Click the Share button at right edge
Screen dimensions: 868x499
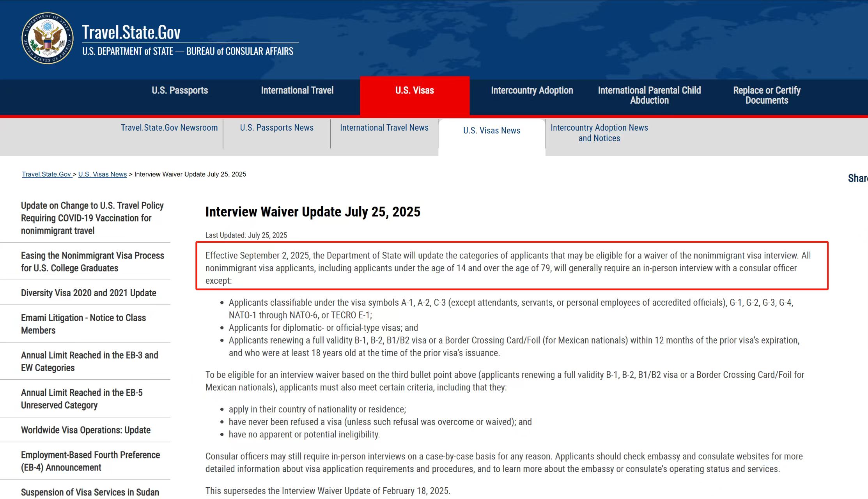click(x=857, y=179)
